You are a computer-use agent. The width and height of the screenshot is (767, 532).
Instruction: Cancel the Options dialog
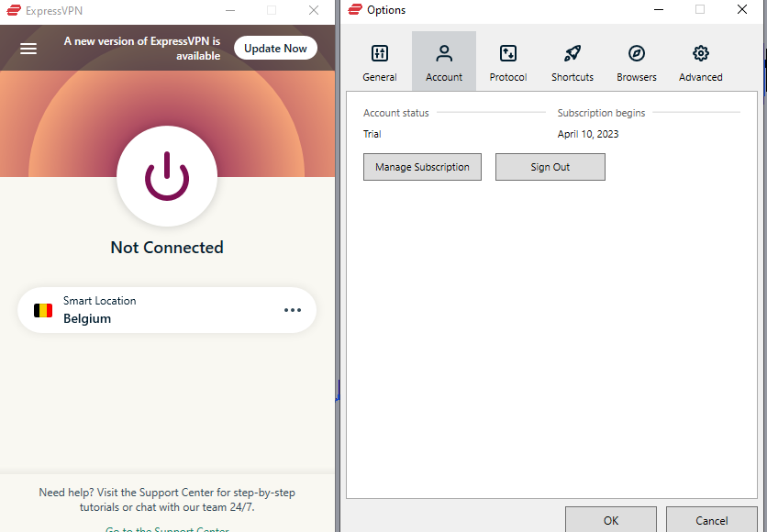(712, 520)
